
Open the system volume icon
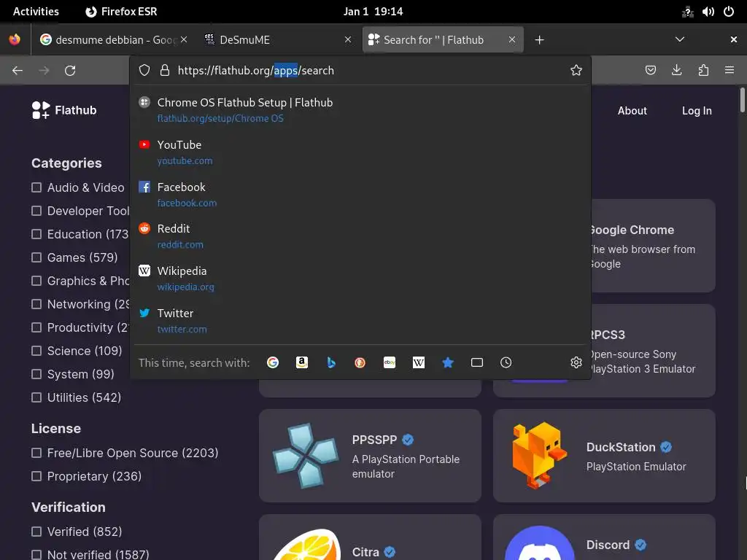(708, 12)
